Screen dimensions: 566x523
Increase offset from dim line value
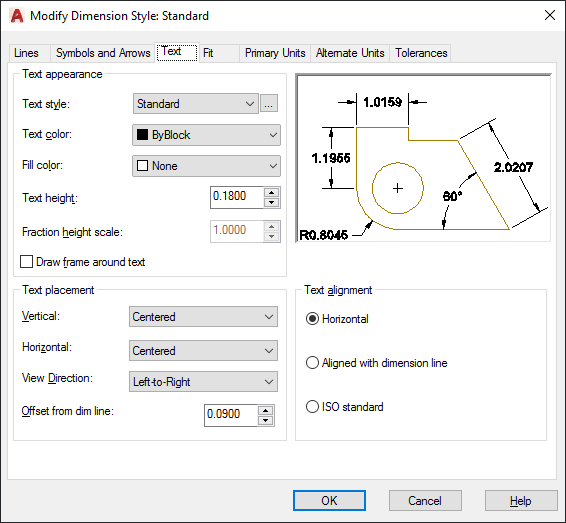click(x=266, y=410)
